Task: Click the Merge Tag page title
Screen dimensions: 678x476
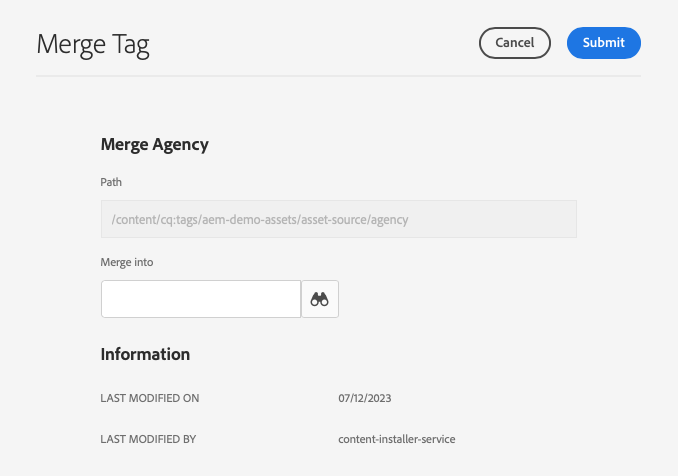Action: coord(93,44)
